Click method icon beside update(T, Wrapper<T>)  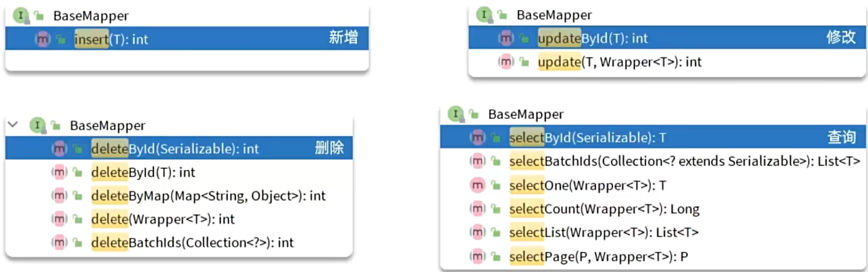point(506,62)
